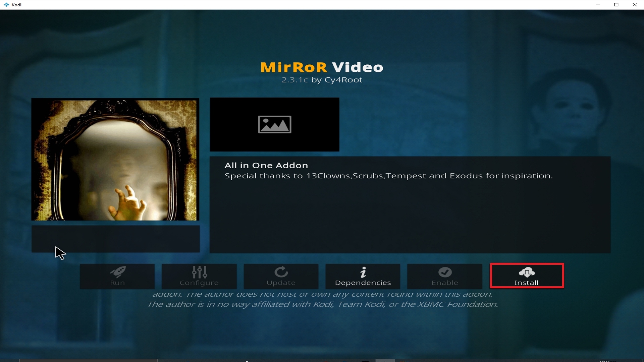The height and width of the screenshot is (362, 644).
Task: Click the MirRoR Video title
Action: tap(322, 67)
